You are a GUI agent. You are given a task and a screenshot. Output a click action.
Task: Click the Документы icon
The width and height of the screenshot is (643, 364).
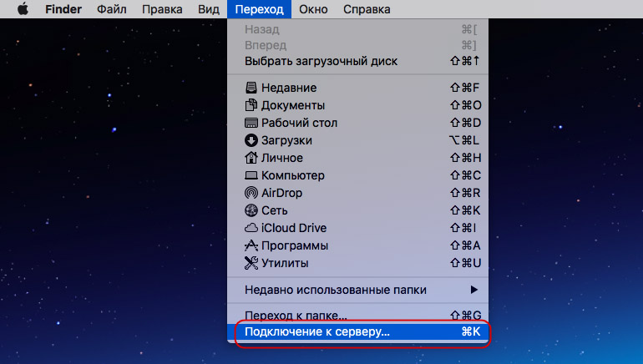click(x=251, y=105)
